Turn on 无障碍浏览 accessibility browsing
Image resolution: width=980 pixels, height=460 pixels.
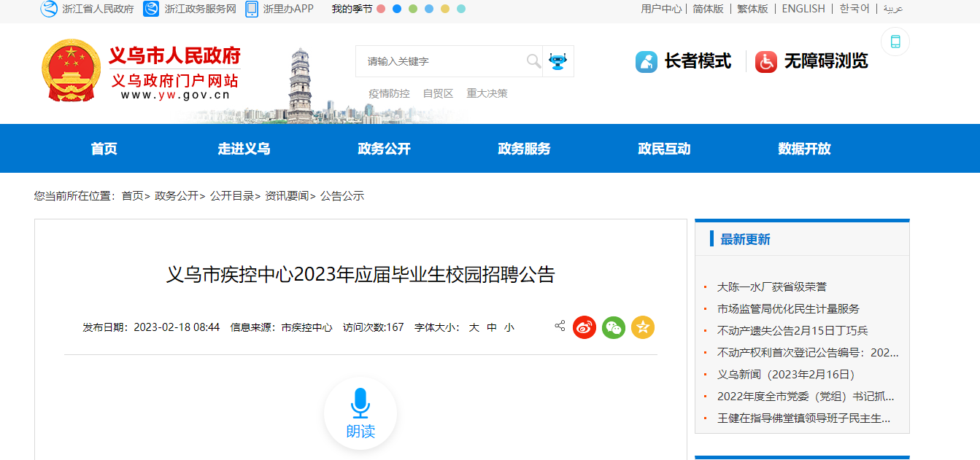(811, 61)
